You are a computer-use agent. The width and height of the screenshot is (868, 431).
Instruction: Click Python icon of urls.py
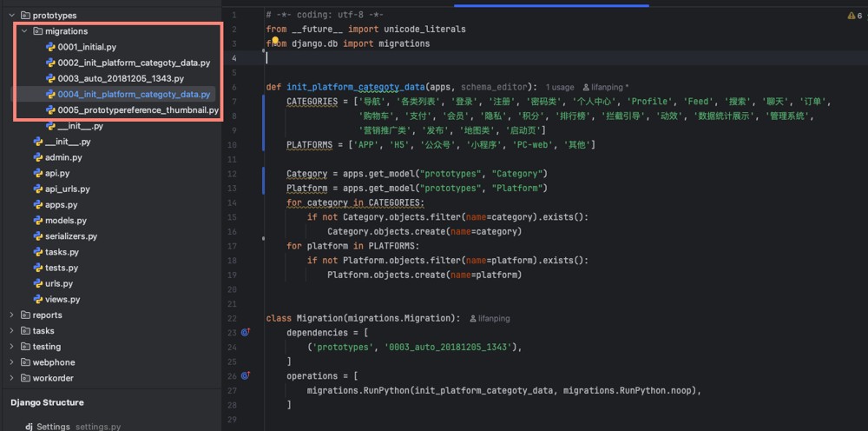[37, 283]
